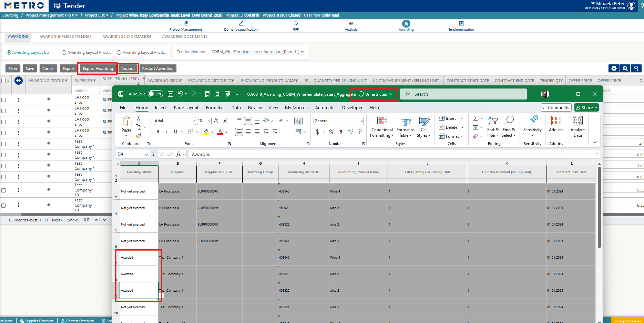Image resolution: width=644 pixels, height=323 pixels.
Task: Select the first Awarding Layout BU radio button
Action: pos(9,53)
